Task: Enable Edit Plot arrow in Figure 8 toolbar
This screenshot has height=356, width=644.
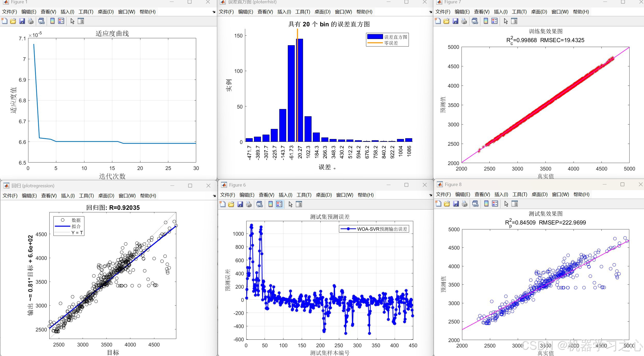Action: point(506,204)
